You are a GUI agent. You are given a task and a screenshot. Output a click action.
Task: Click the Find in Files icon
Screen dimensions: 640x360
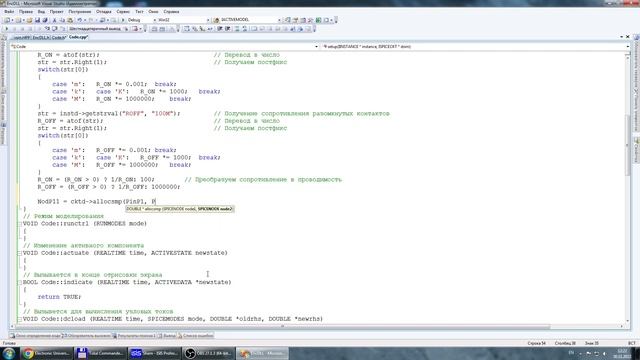point(216,20)
